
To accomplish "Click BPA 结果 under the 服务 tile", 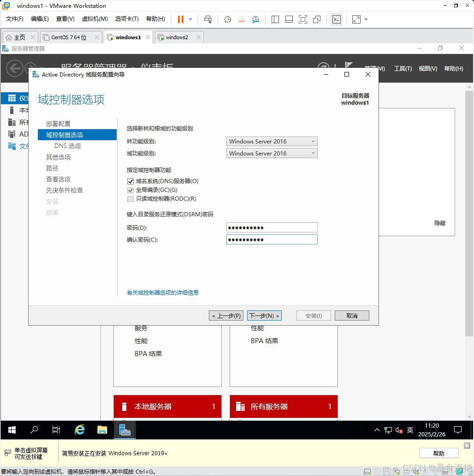I will pyautogui.click(x=148, y=354).
